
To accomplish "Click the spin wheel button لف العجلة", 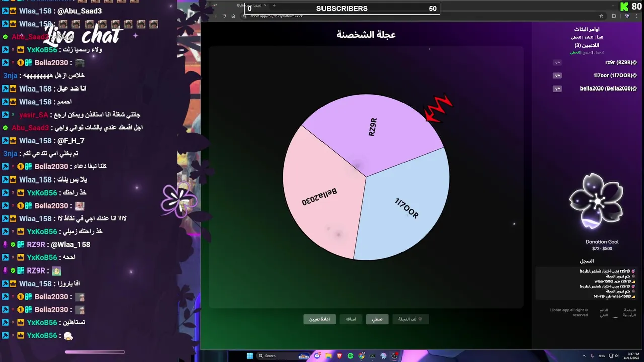I will [411, 319].
